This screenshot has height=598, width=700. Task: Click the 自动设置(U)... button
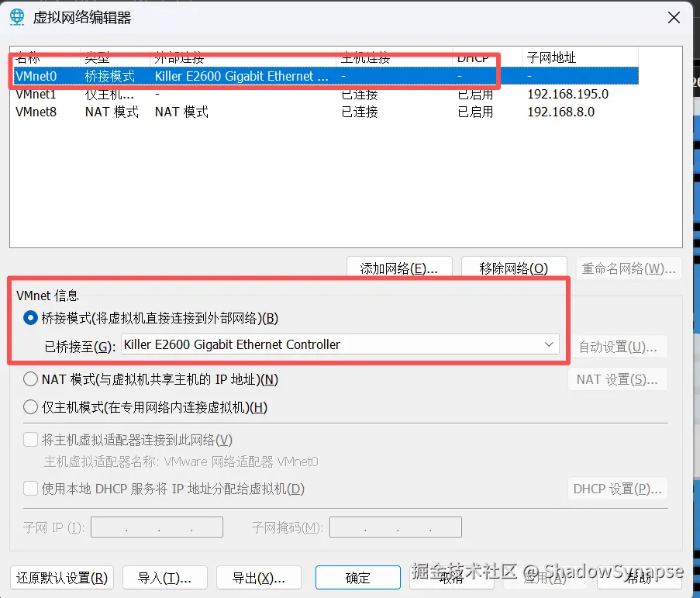coord(618,347)
